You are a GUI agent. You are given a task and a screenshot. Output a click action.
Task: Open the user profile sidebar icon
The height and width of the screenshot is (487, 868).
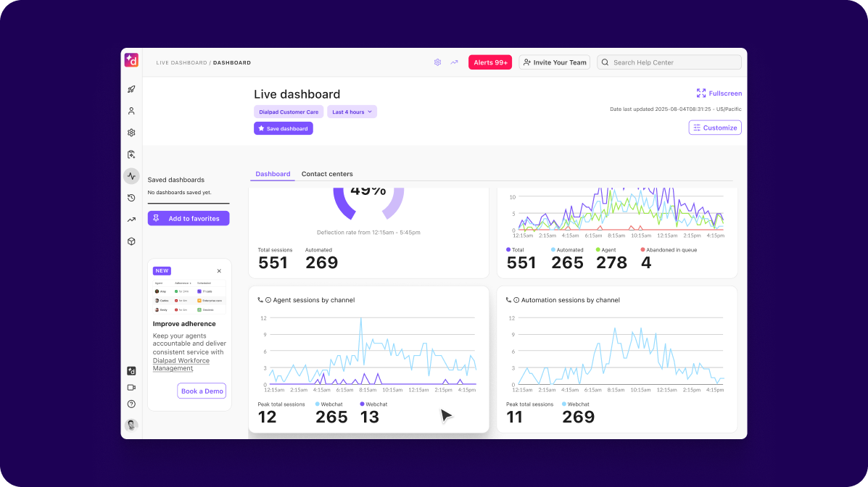pos(131,111)
